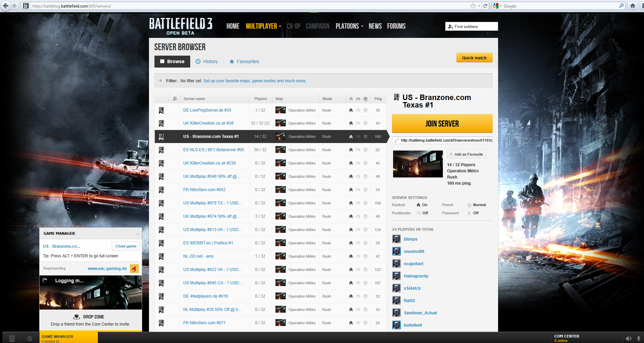Select the NL i3D.net - ams server
The image size is (644, 343).
click(x=270, y=256)
